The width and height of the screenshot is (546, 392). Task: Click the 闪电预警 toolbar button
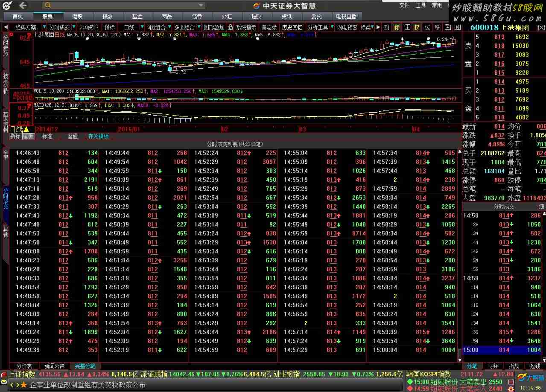click(347, 27)
